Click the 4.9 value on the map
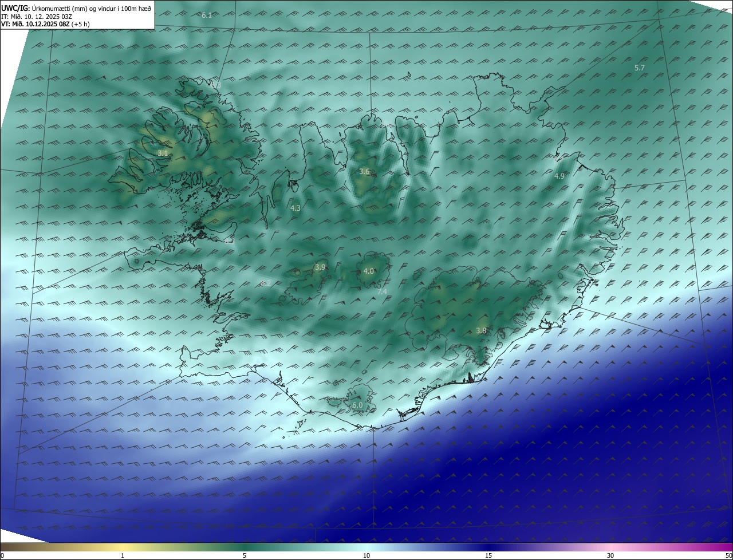Image resolution: width=733 pixels, height=560 pixels. coord(559,176)
